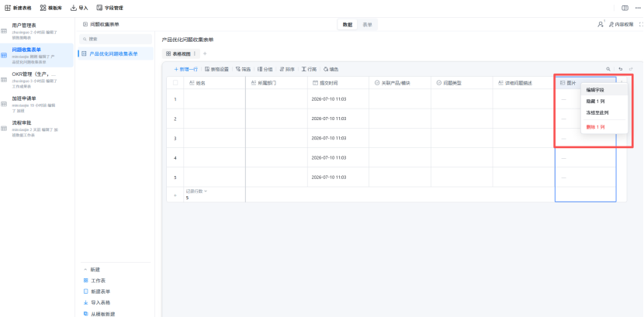Choose 编辑字段 in the context menu
The width and height of the screenshot is (644, 317).
pyautogui.click(x=604, y=90)
